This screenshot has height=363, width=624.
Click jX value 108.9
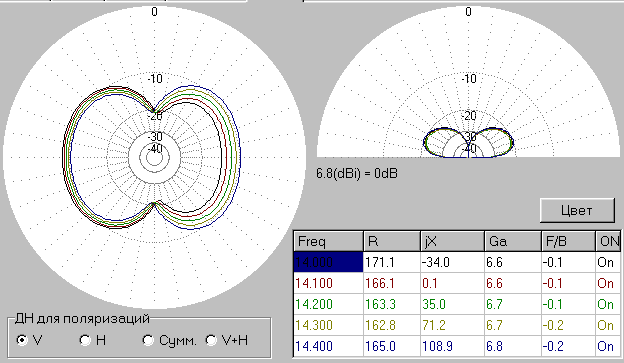click(x=452, y=346)
